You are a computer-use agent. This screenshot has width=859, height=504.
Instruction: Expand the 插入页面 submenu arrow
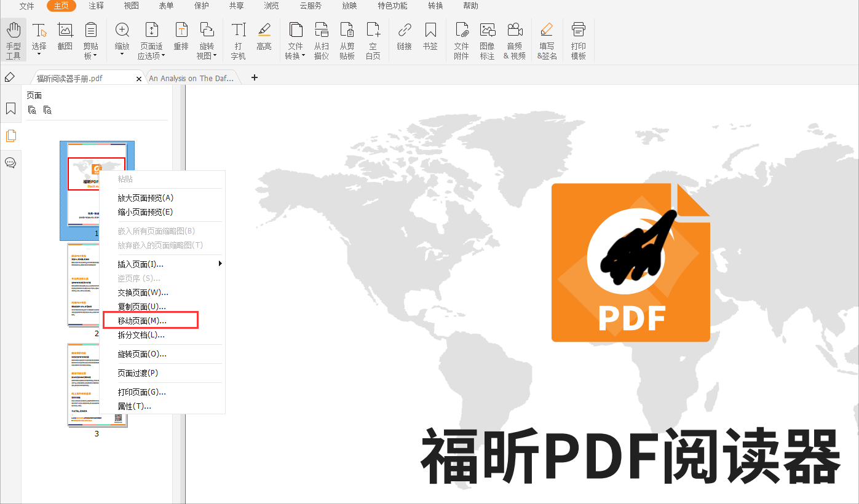[x=220, y=263]
